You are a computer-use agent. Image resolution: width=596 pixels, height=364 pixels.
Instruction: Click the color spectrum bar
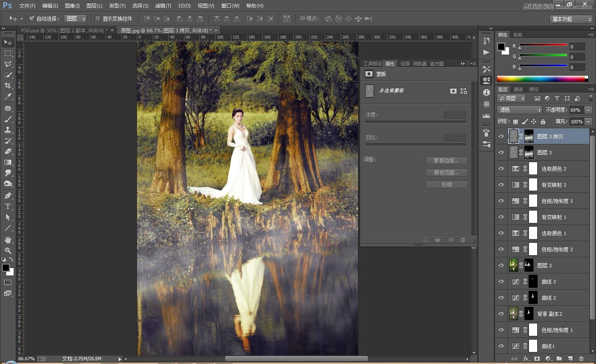click(x=541, y=79)
